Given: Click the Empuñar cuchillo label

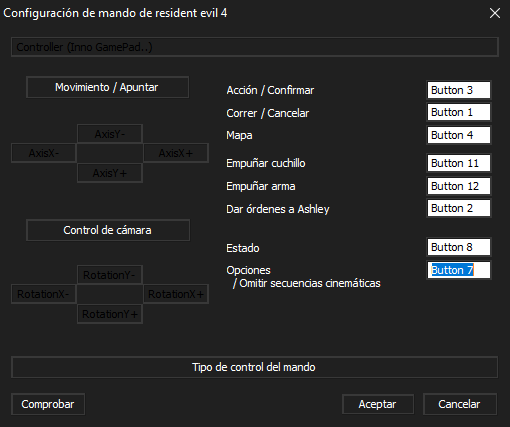Looking at the screenshot, I should 266,163.
